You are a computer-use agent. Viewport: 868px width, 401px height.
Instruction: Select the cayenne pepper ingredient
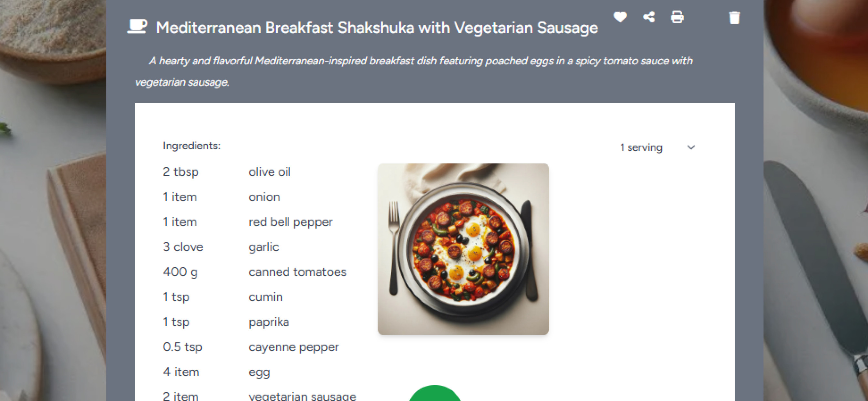click(x=294, y=347)
